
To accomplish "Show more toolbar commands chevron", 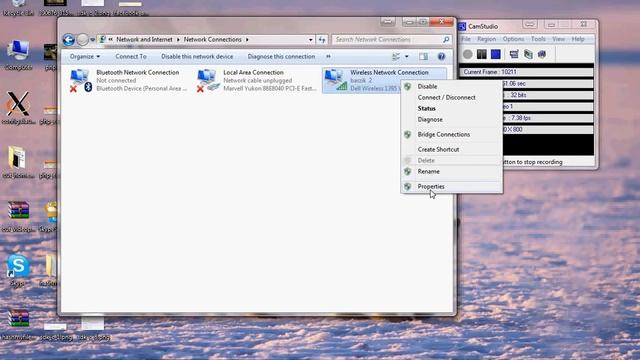I will 328,56.
